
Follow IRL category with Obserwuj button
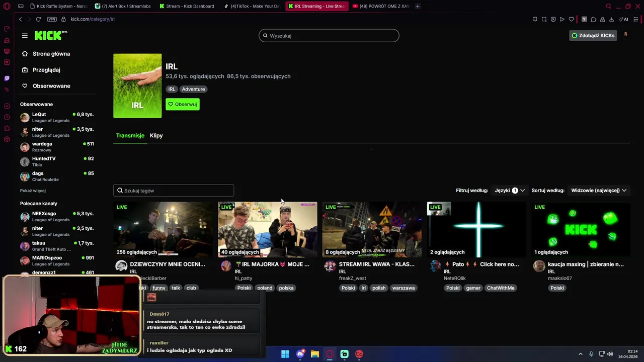(x=183, y=104)
